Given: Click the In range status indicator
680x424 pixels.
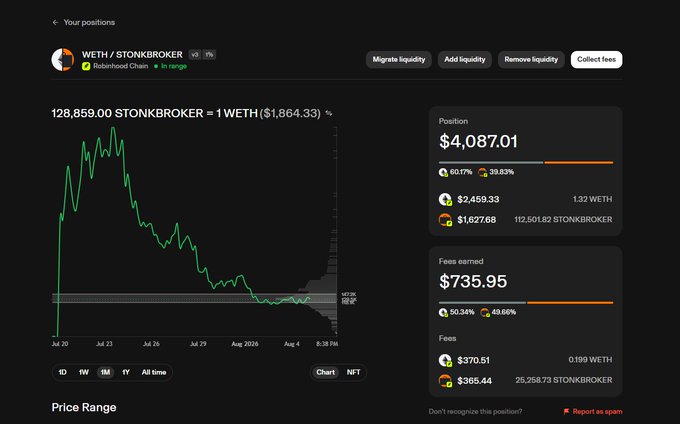Looking at the screenshot, I should [171, 66].
